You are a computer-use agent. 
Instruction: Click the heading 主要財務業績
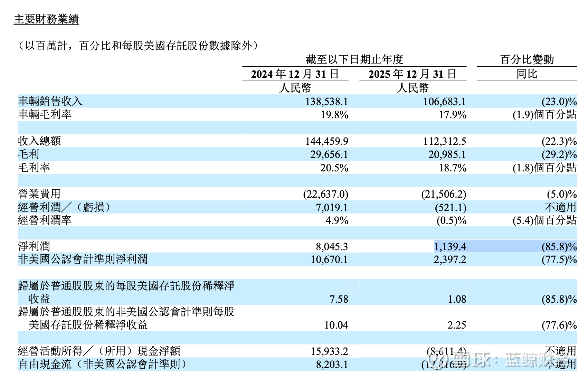click(46, 19)
